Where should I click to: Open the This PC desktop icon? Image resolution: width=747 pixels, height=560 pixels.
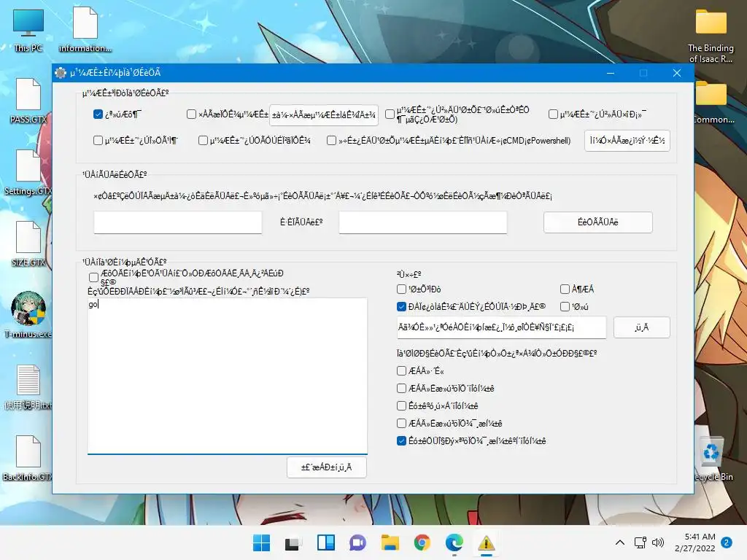tap(28, 29)
